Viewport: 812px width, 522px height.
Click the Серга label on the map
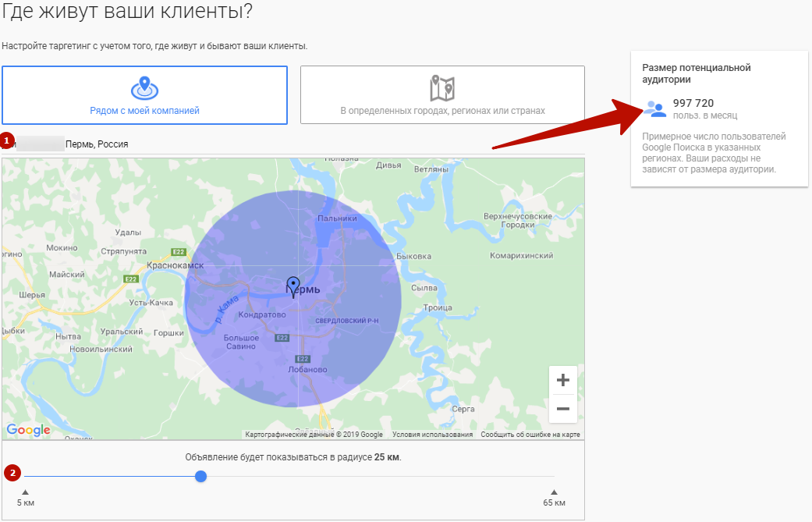coord(463,409)
